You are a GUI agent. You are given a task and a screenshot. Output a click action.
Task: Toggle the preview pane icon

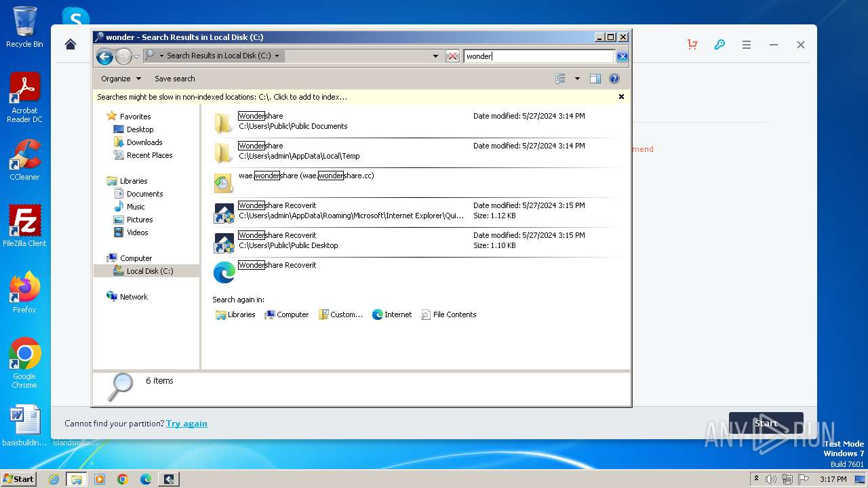coord(595,79)
